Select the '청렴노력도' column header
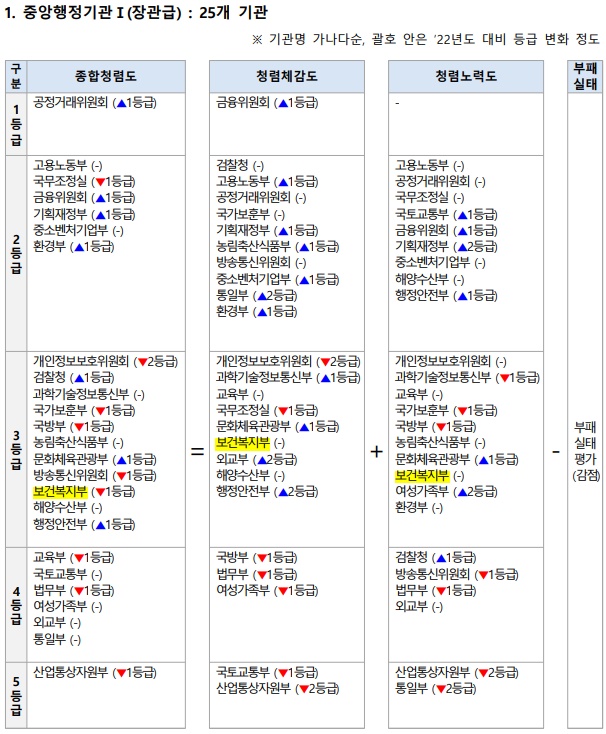The height and width of the screenshot is (734, 606). pos(466,76)
